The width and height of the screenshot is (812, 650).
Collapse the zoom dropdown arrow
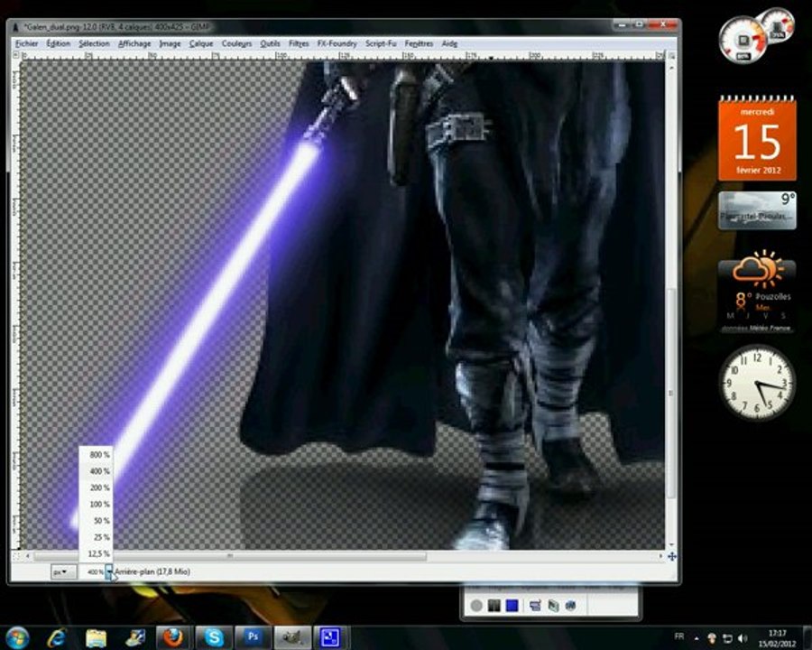pos(109,571)
